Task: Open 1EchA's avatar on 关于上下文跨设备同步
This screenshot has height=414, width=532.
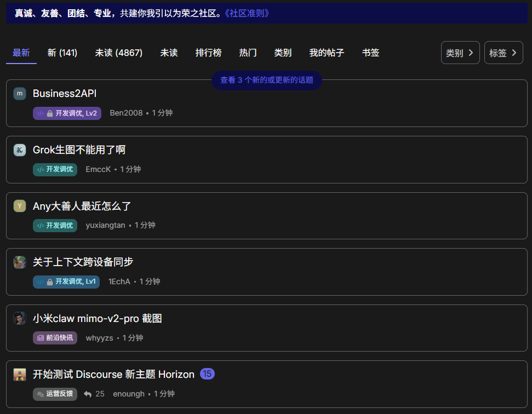Action: (x=20, y=262)
